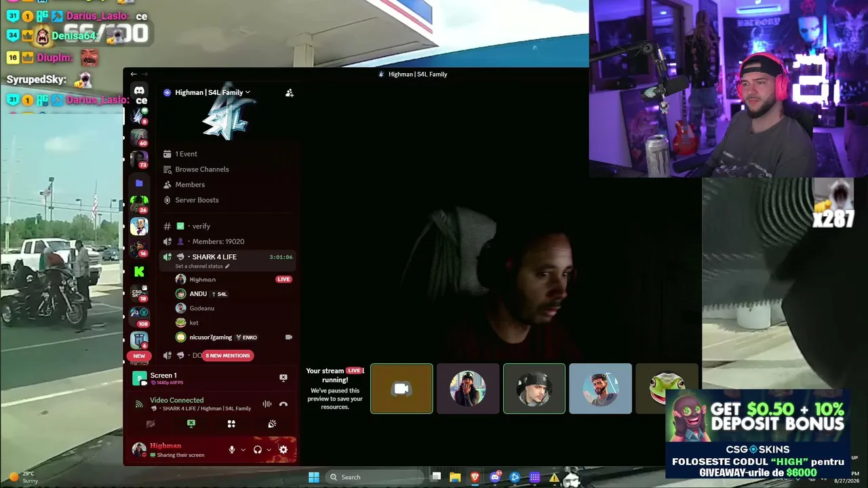
Task: Select participant tile with sunglasses avatar
Action: [468, 388]
